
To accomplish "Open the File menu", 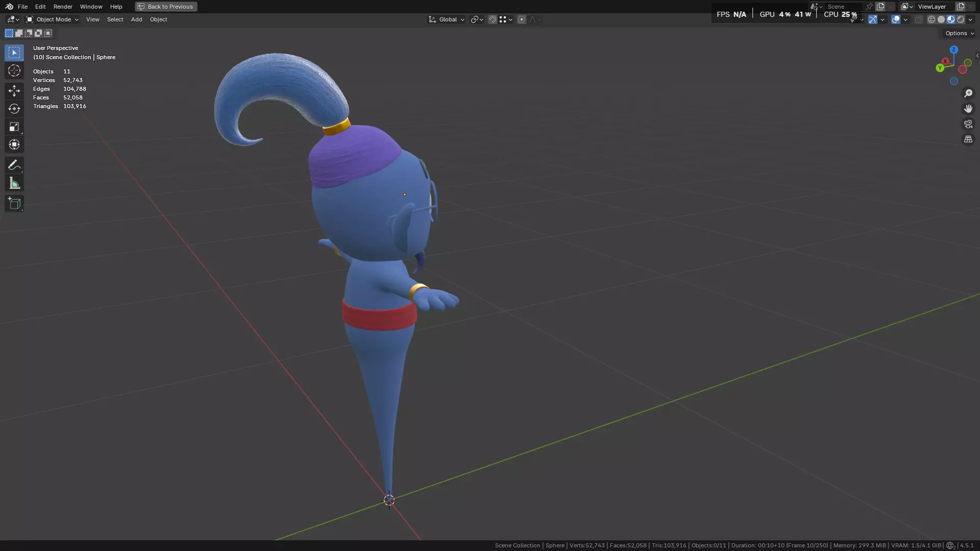I will click(22, 7).
